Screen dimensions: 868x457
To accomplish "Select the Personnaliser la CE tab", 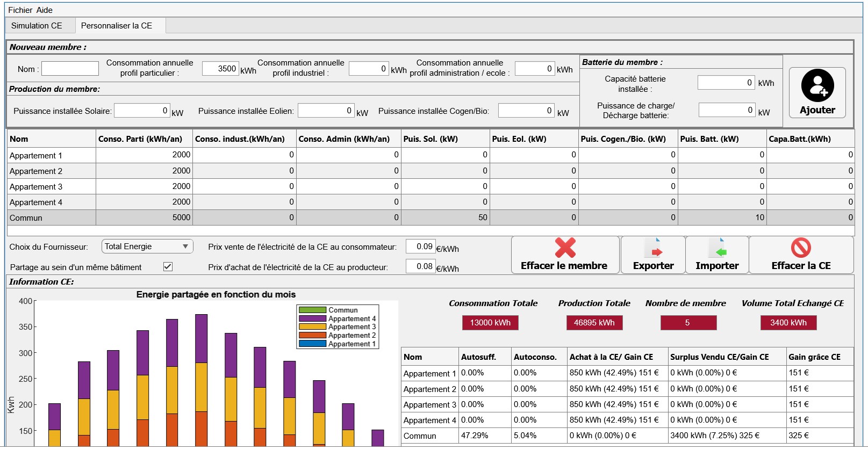I will tap(117, 26).
